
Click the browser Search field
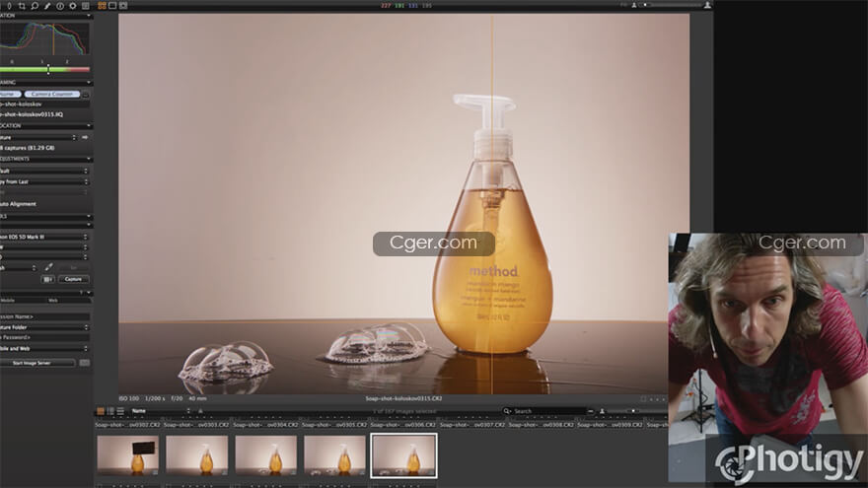(543, 411)
